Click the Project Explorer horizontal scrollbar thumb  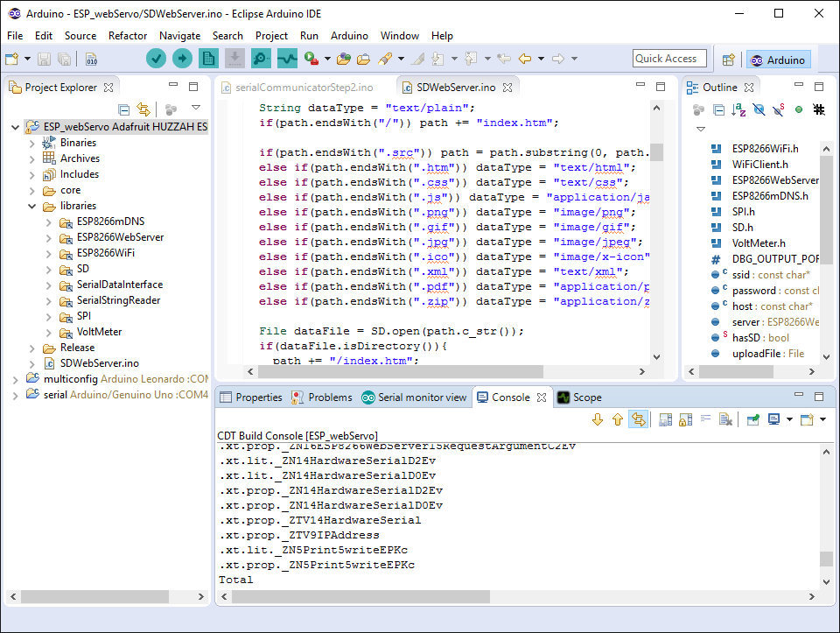[94, 596]
